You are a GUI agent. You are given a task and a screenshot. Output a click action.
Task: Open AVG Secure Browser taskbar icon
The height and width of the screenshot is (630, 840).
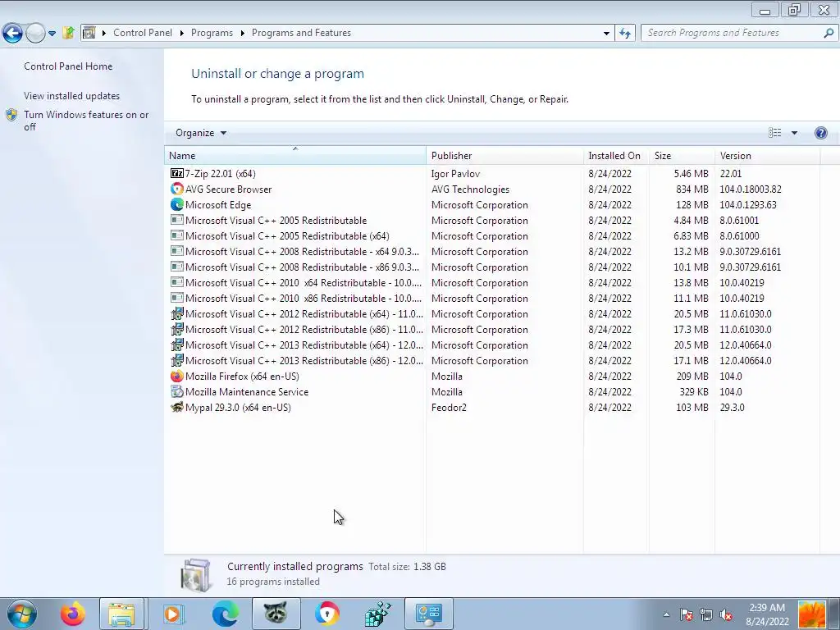(326, 614)
